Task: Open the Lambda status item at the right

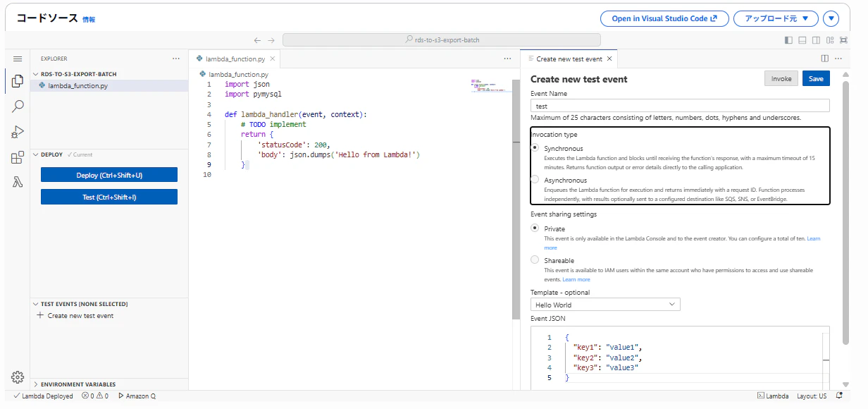Action: tap(773, 396)
